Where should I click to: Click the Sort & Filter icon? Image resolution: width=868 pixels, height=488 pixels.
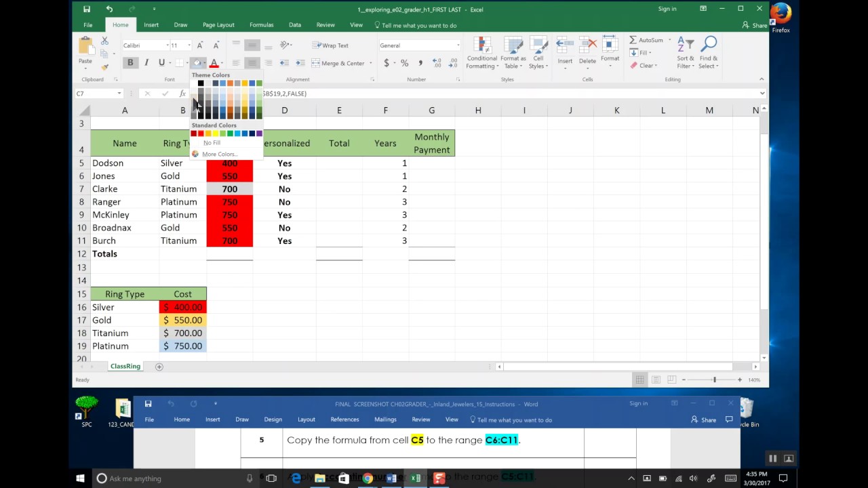[685, 45]
